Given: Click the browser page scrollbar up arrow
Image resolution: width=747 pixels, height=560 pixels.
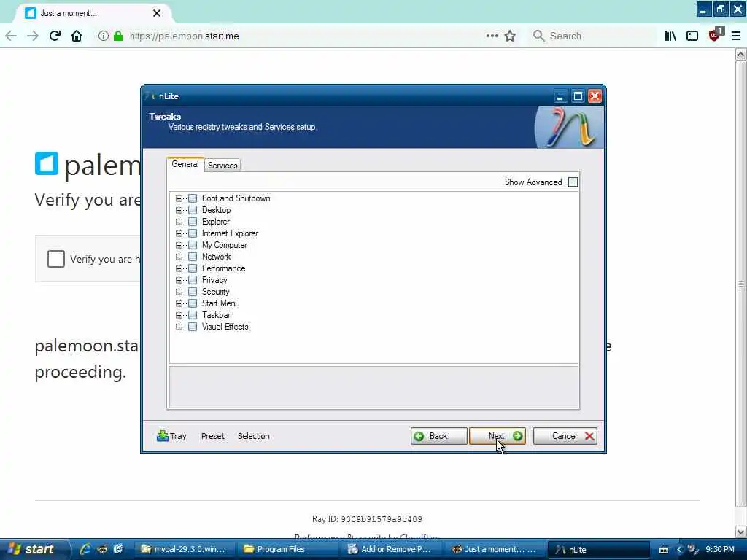Looking at the screenshot, I should 741,55.
